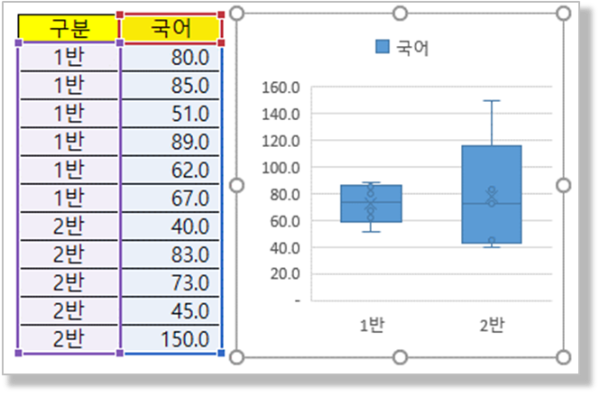
Task: Click the cell with value 80.0
Action: pos(171,57)
